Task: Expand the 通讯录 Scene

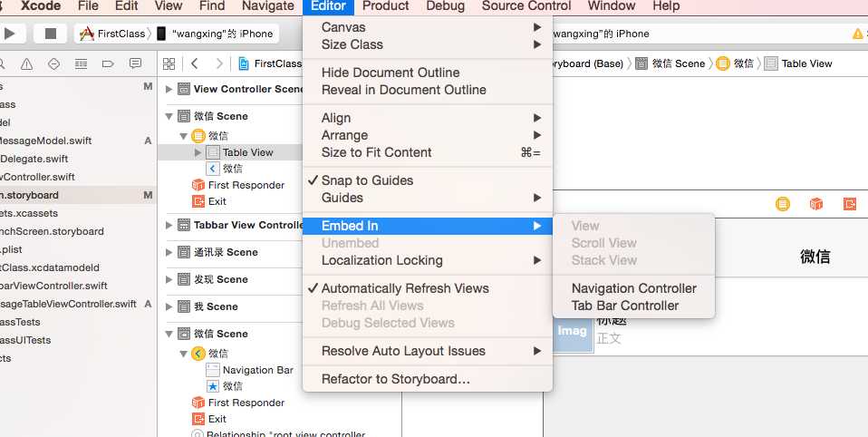Action: [169, 252]
